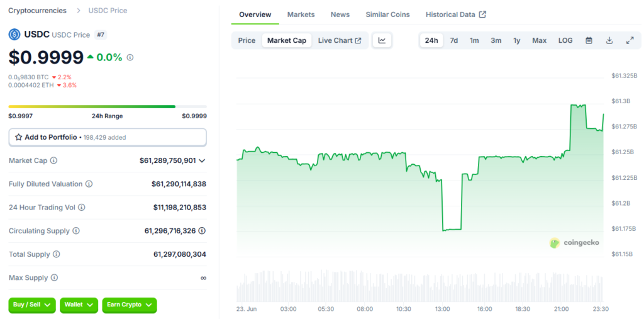The image size is (644, 319).
Task: Expand the Market Cap value chevron
Action: pyautogui.click(x=202, y=161)
